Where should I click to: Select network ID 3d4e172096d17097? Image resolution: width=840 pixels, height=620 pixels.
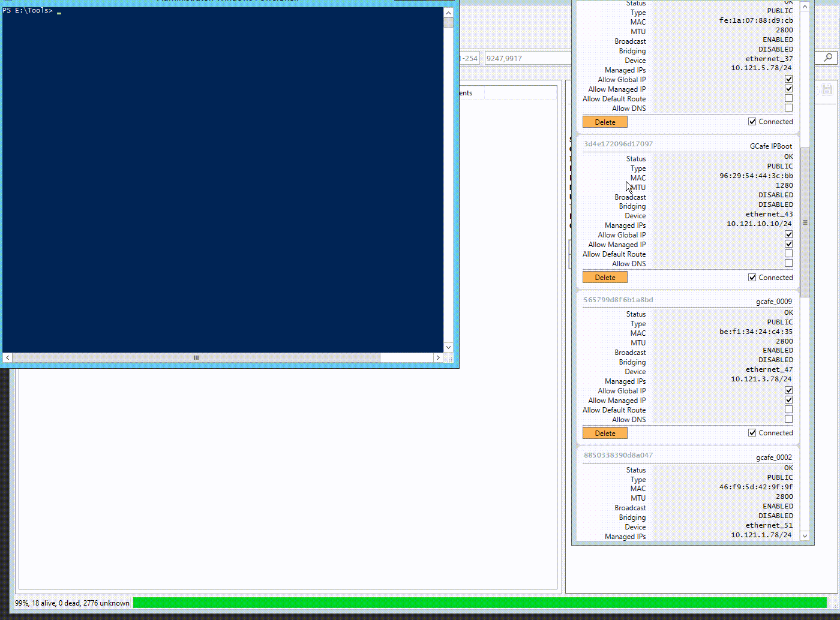[x=618, y=144]
